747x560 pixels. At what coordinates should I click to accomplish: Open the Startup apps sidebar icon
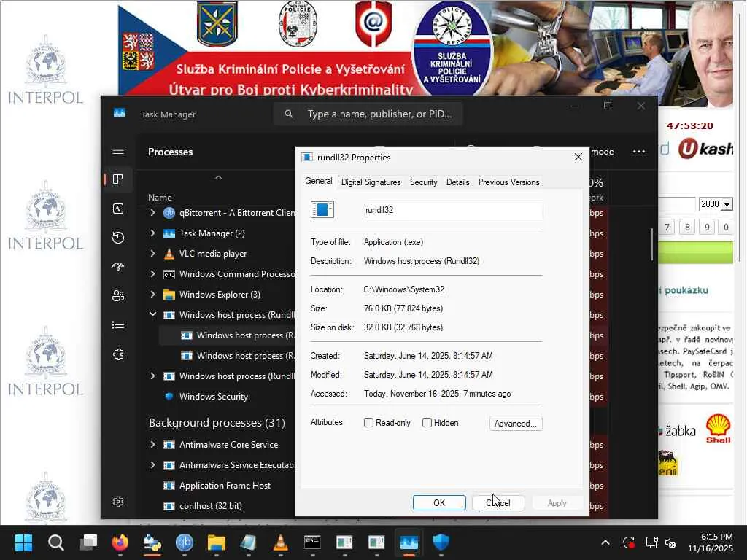pos(118,267)
